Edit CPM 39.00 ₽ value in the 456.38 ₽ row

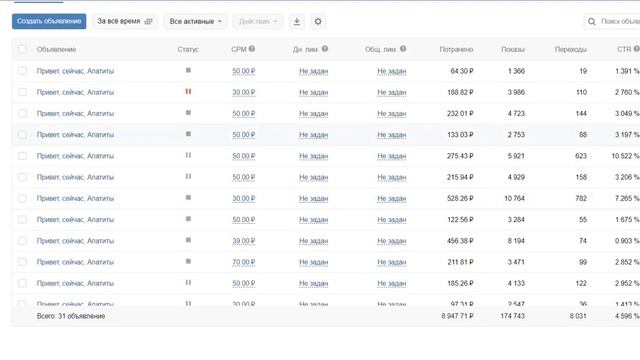coord(244,241)
